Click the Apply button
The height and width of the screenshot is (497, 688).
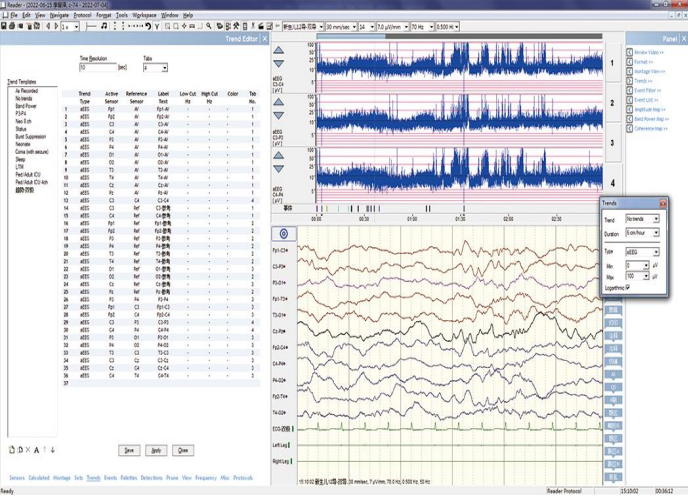pyautogui.click(x=156, y=451)
